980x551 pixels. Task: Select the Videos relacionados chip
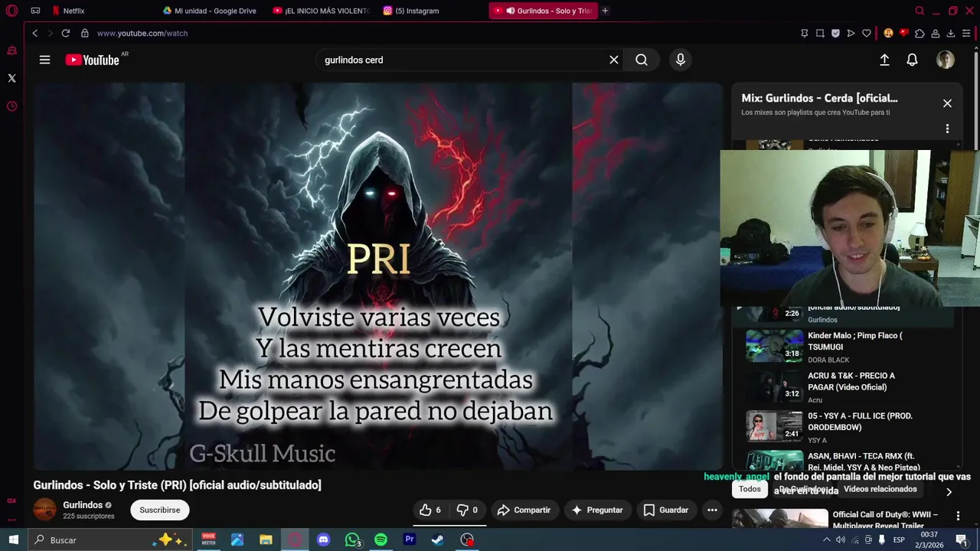(x=880, y=489)
